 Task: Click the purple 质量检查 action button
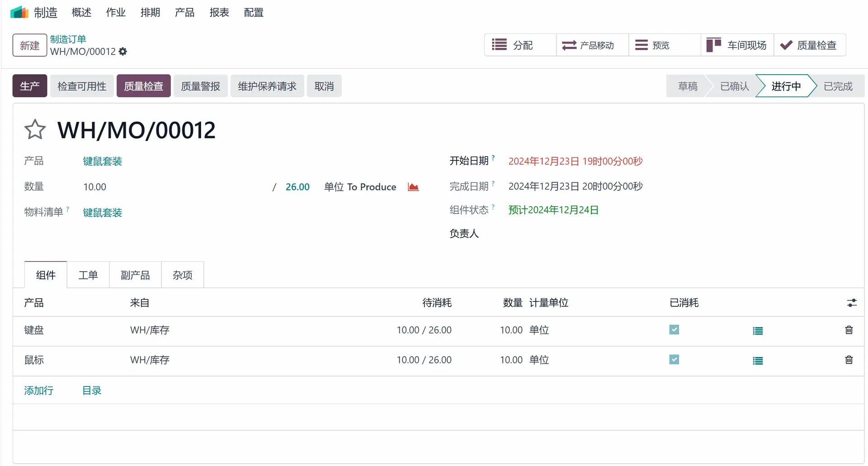point(144,86)
